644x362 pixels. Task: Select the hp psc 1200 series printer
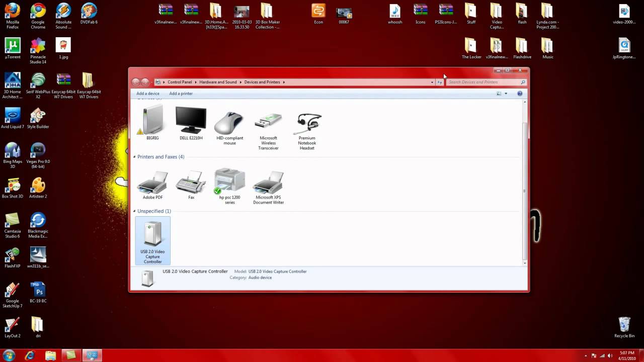[229, 187]
